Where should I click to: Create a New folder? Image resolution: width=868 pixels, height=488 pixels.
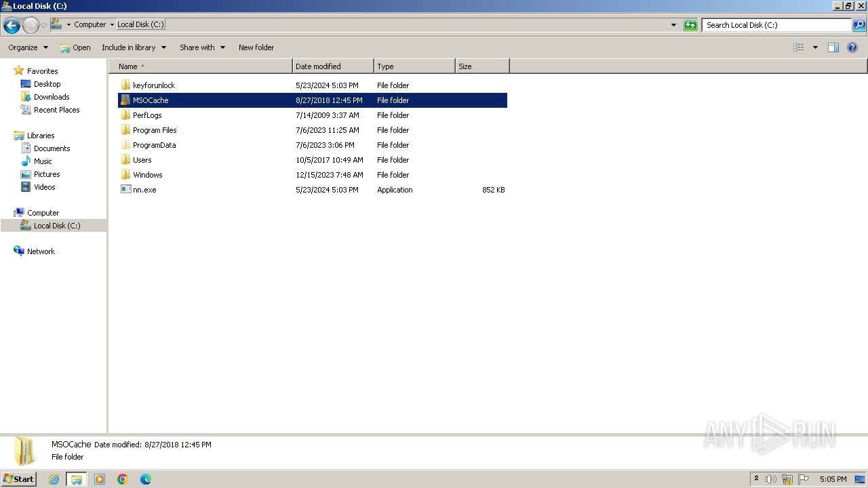[x=256, y=47]
